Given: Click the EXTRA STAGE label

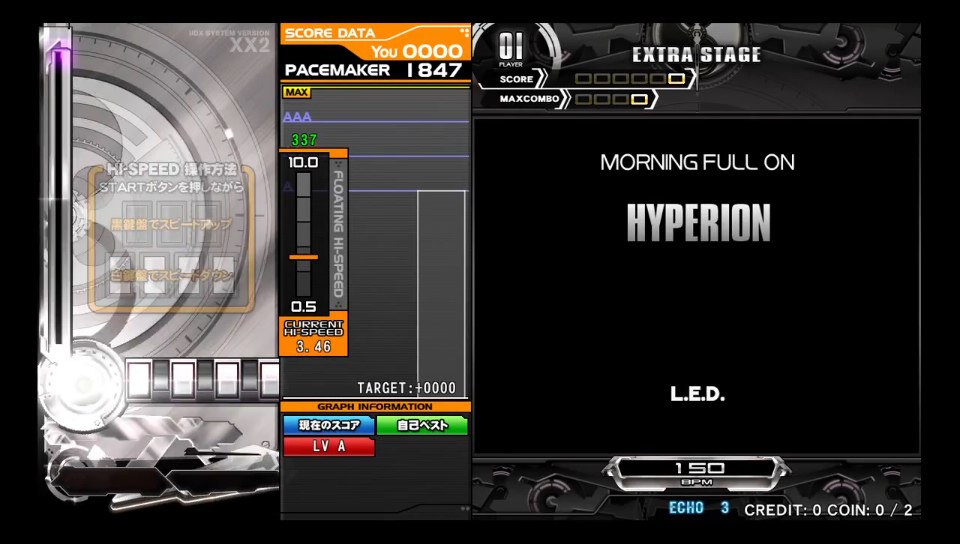Looking at the screenshot, I should tap(696, 54).
